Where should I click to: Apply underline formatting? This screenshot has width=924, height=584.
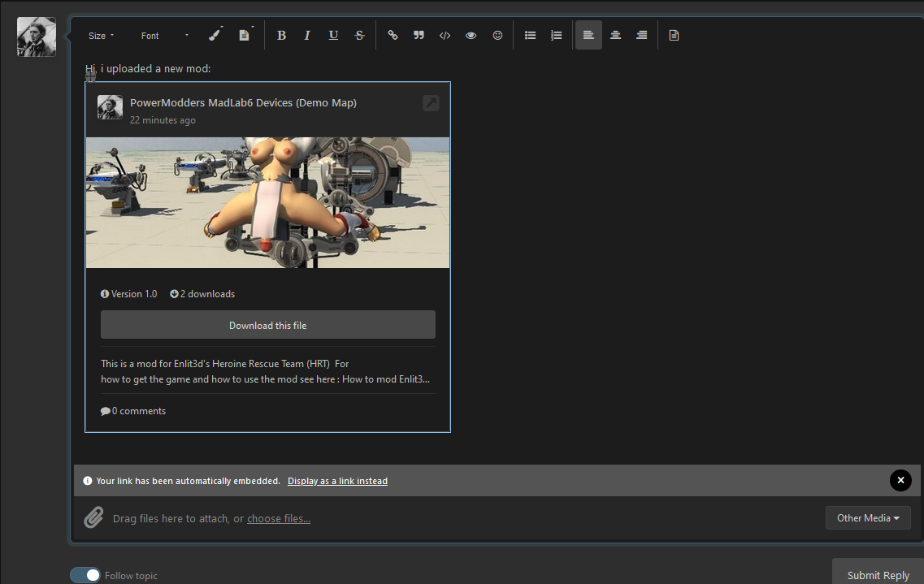[x=333, y=35]
